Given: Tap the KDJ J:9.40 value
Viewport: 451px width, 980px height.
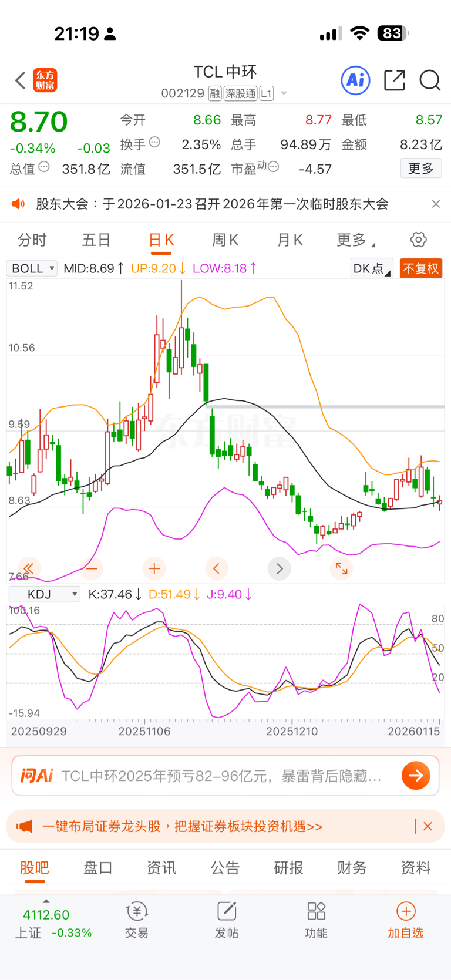Looking at the screenshot, I should [230, 594].
